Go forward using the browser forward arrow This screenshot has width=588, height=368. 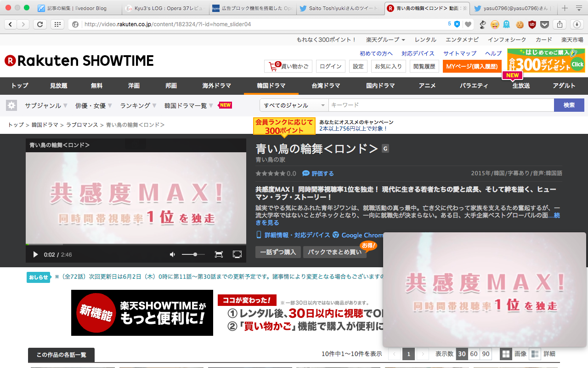point(23,24)
